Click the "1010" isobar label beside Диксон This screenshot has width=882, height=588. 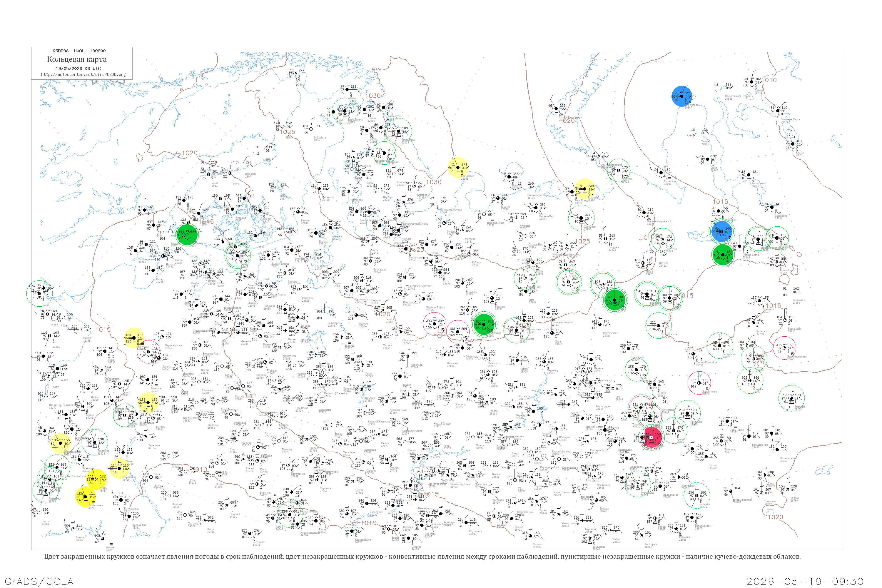[769, 80]
